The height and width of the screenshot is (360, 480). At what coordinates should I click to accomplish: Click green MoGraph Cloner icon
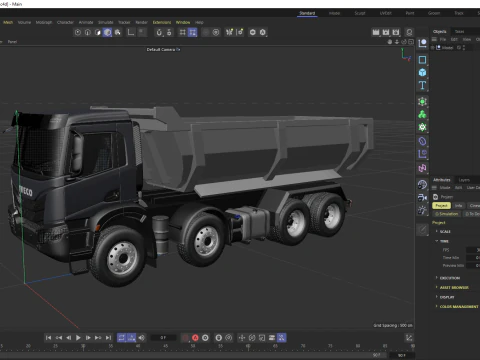[422, 115]
